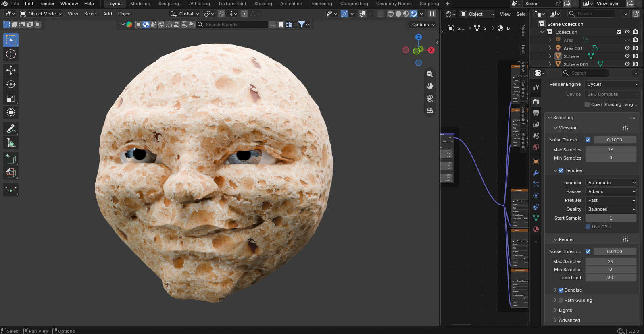This screenshot has height=334, width=644.
Task: Open the Render menu
Action: click(x=47, y=4)
